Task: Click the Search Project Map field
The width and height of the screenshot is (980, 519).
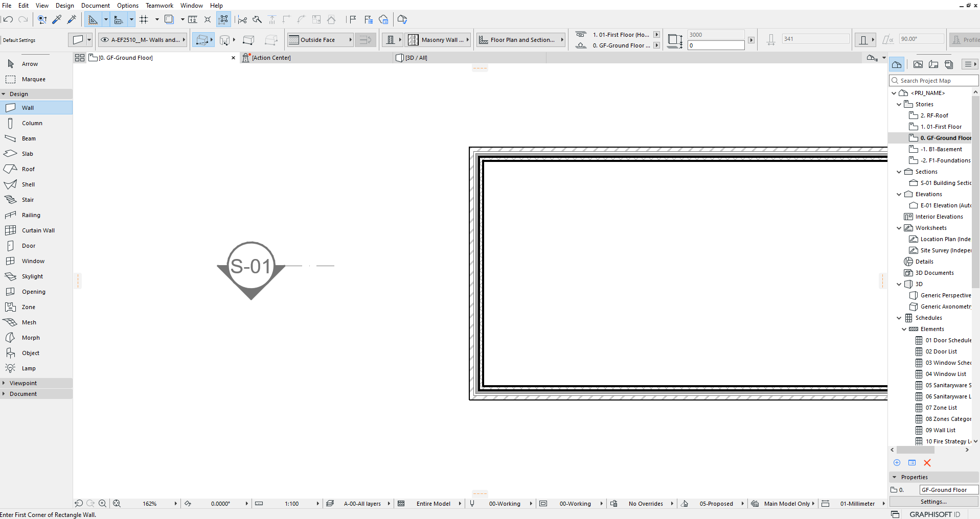Action: tap(937, 81)
